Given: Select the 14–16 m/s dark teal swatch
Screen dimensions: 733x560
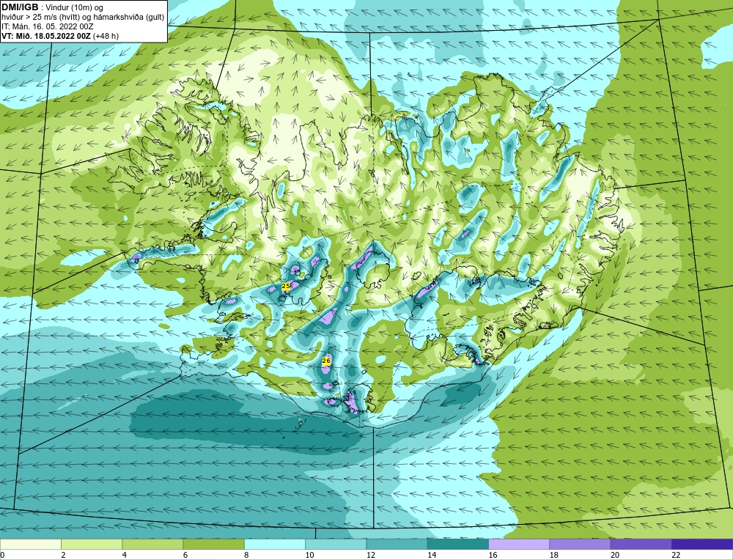Looking at the screenshot, I should tap(457, 544).
